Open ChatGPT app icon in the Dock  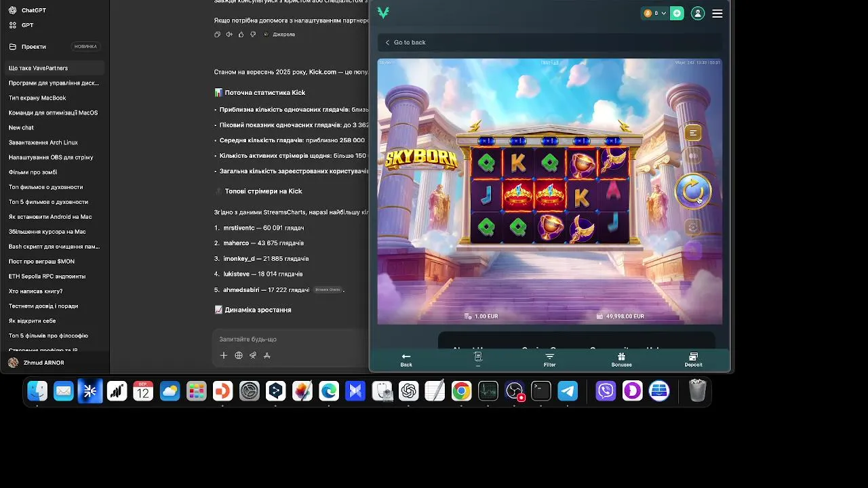408,391
